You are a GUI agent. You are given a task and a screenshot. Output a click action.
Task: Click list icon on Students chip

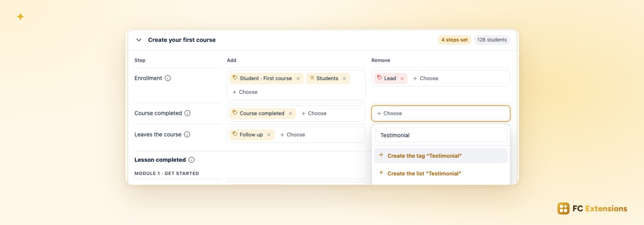pyautogui.click(x=312, y=78)
